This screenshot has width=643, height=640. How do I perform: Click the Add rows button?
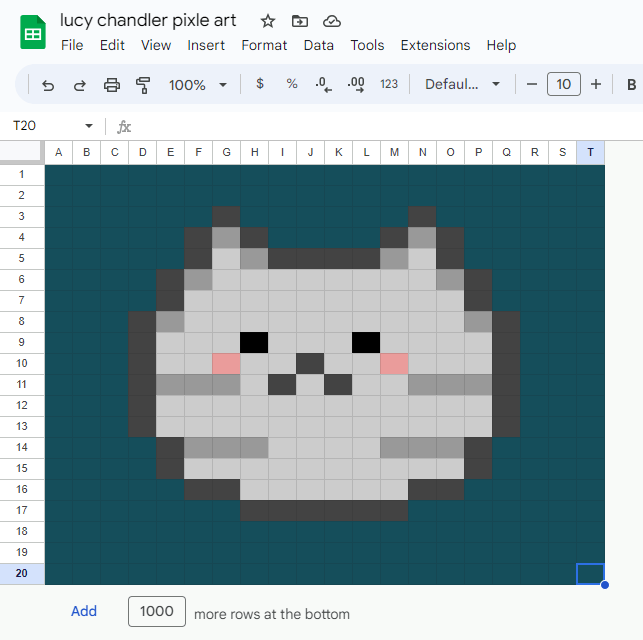(84, 611)
